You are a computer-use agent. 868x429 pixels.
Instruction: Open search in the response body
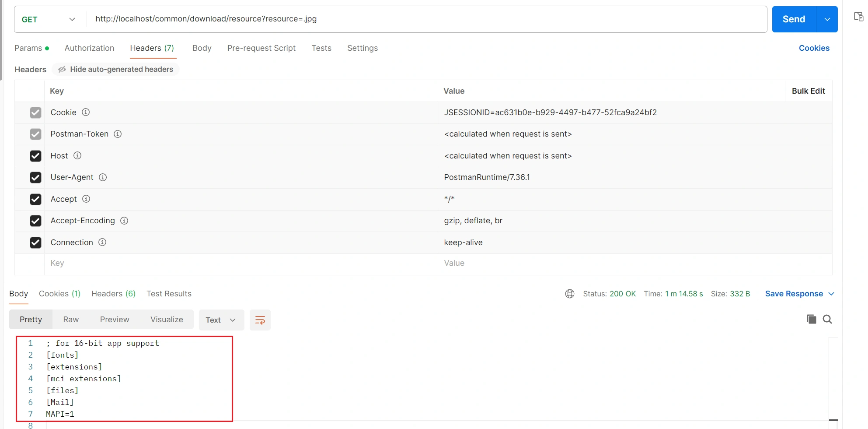click(827, 319)
